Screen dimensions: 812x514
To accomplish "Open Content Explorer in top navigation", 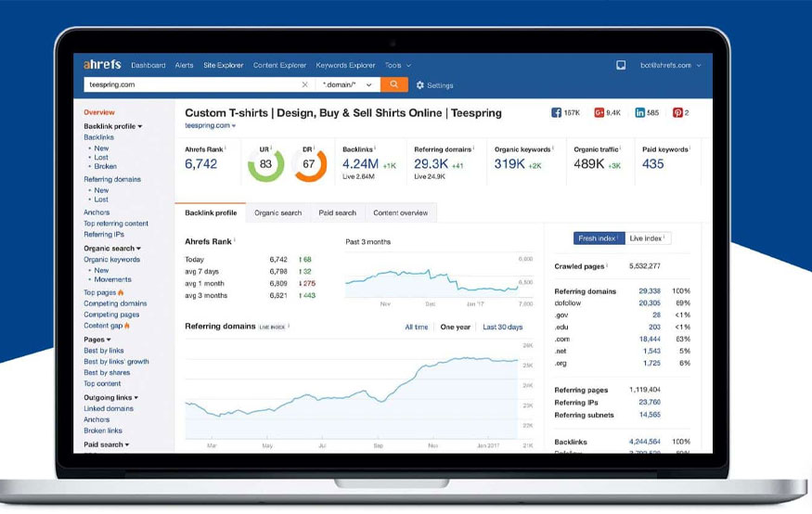I will 279,65.
